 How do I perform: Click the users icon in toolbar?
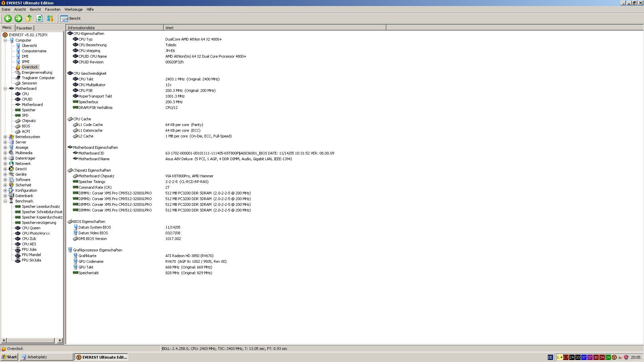50,18
